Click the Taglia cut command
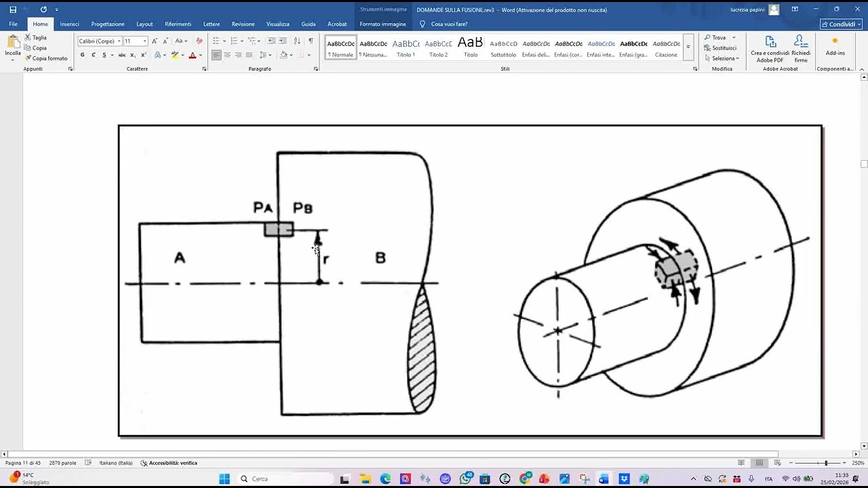Image resolution: width=868 pixels, height=488 pixels. click(36, 37)
